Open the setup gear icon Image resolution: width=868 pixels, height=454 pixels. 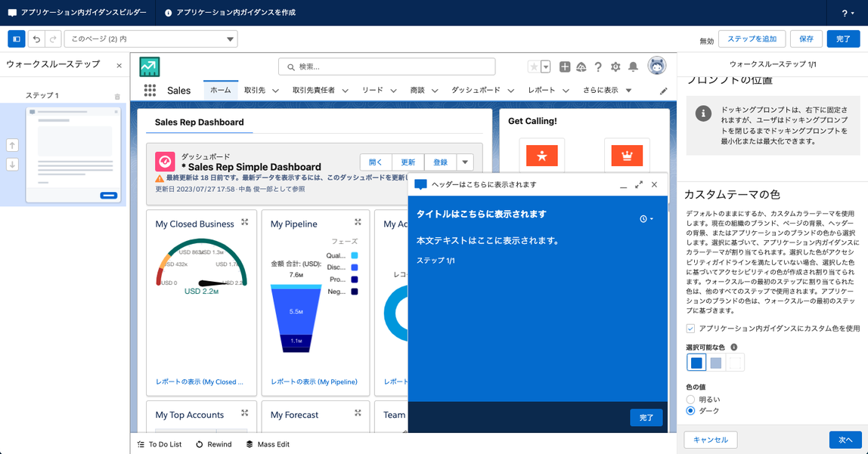point(615,67)
